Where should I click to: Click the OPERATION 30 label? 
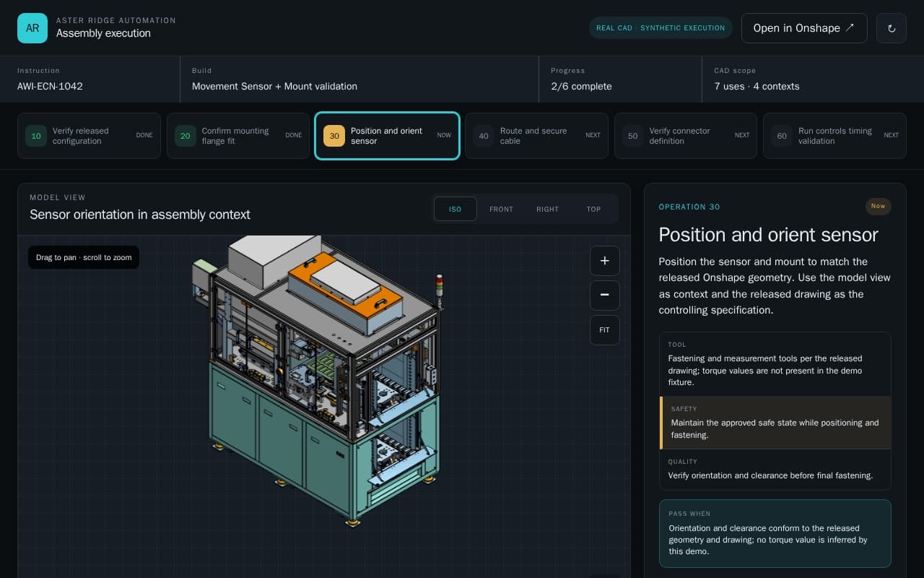689,207
